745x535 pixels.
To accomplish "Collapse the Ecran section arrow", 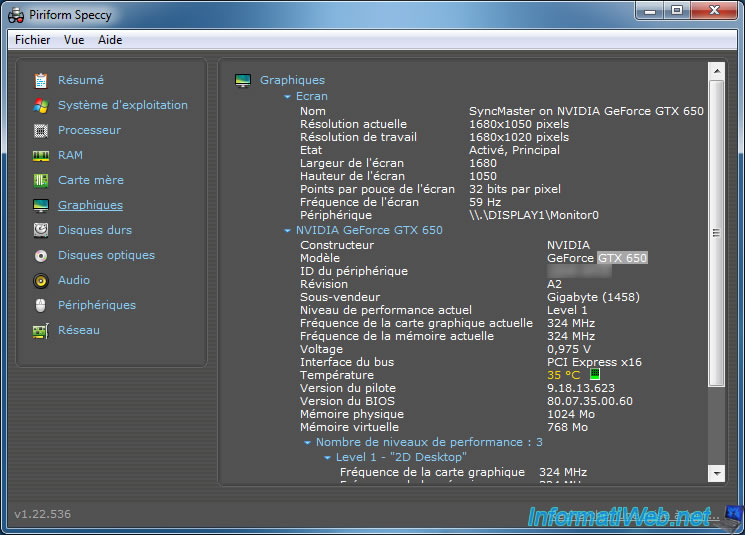I will click(288, 97).
